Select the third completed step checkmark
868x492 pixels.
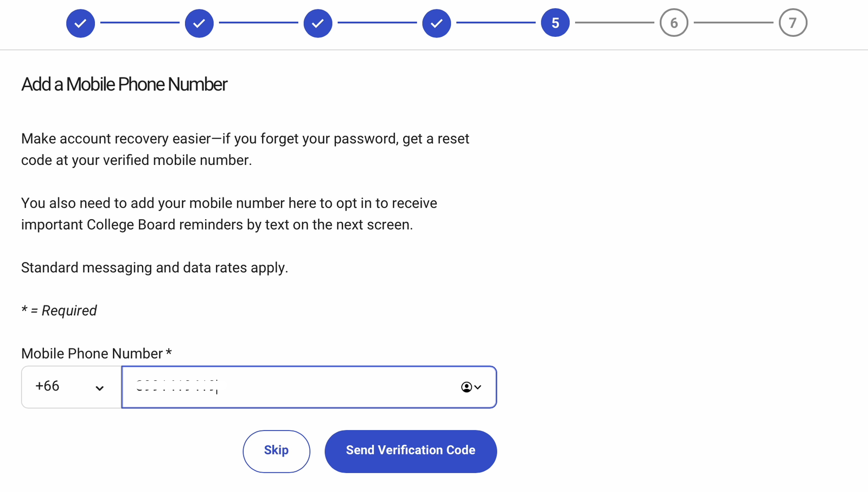tap(318, 23)
